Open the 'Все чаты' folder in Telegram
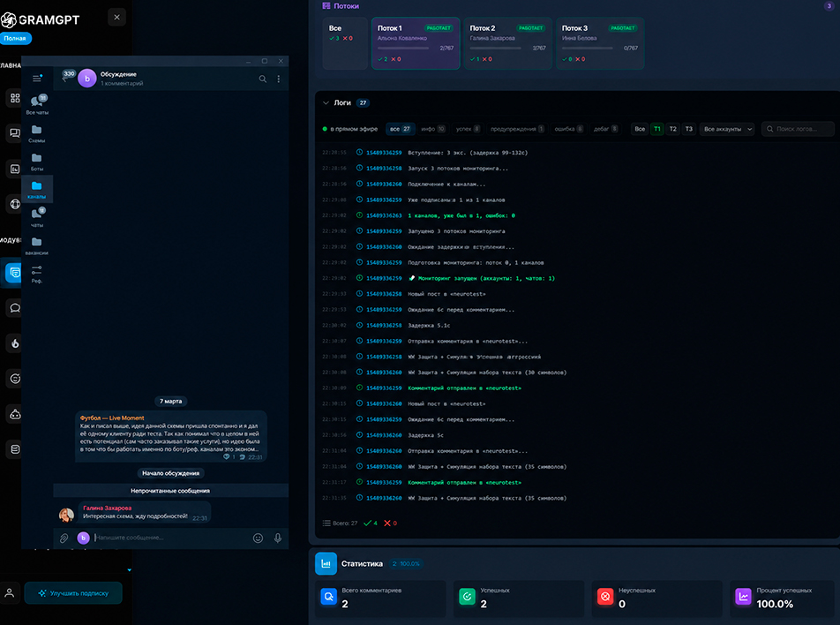The height and width of the screenshot is (625, 840). pos(37,104)
